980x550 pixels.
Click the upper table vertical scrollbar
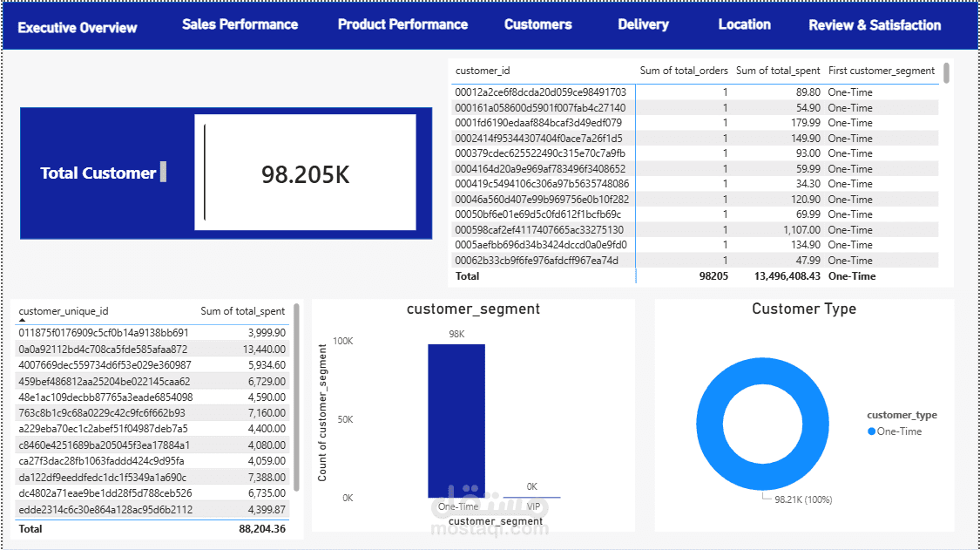(946, 72)
